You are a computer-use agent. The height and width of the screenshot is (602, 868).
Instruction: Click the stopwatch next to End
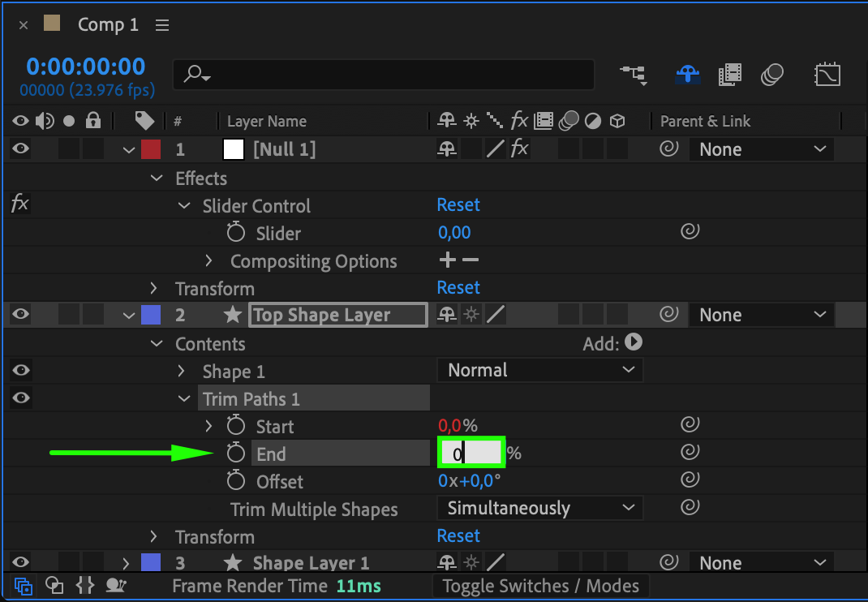pyautogui.click(x=235, y=454)
